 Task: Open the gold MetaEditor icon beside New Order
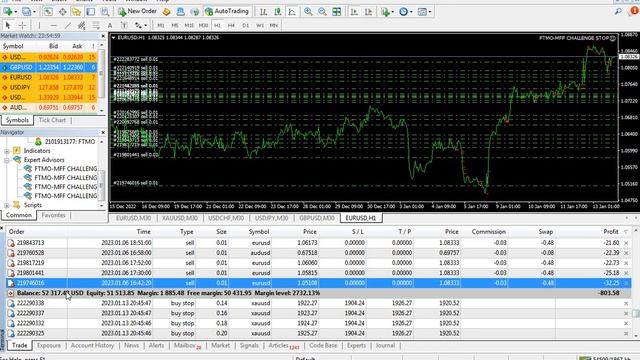pos(166,11)
